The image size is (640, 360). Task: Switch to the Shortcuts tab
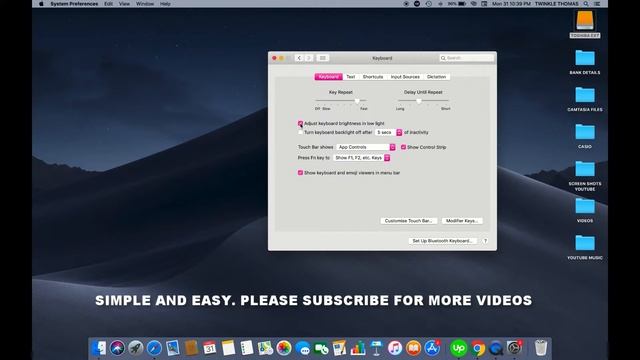(x=373, y=77)
